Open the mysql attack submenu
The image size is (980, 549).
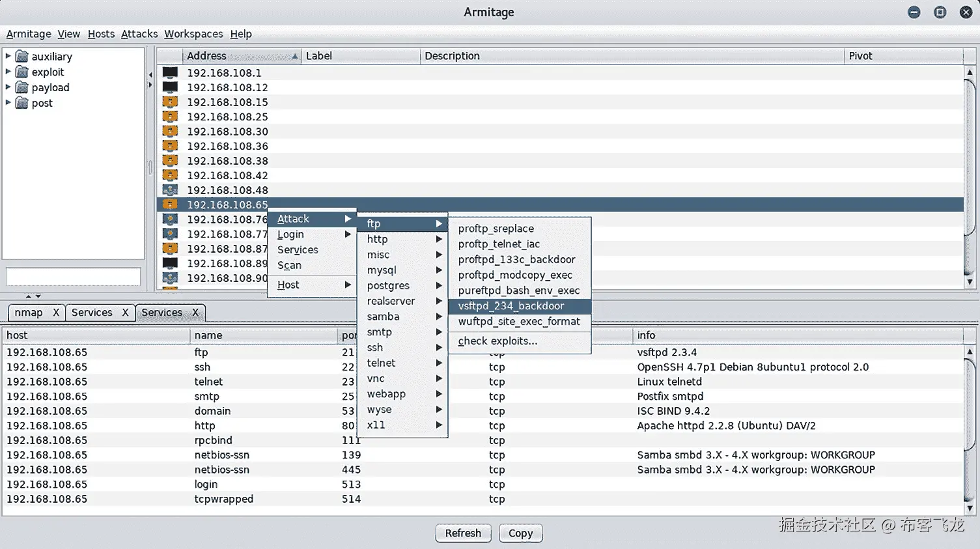pyautogui.click(x=402, y=270)
